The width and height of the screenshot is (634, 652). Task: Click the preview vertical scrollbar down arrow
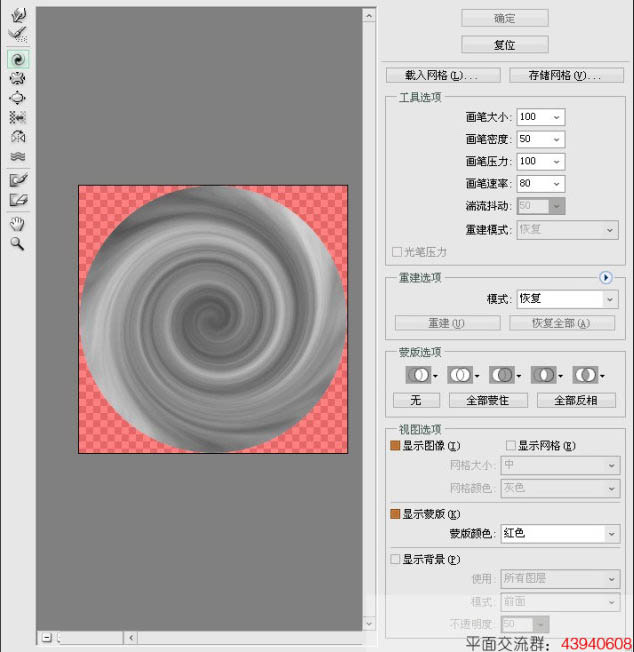tap(369, 623)
